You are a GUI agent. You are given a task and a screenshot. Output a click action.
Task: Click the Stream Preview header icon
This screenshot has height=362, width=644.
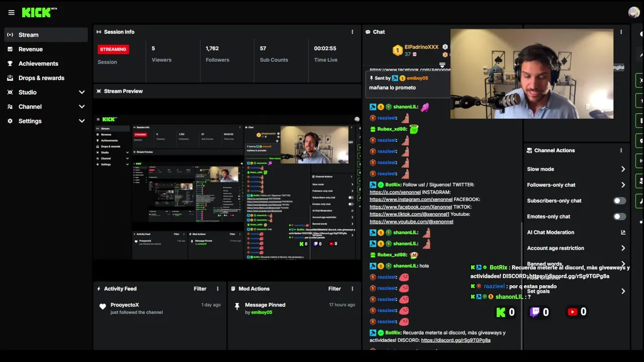pyautogui.click(x=99, y=91)
